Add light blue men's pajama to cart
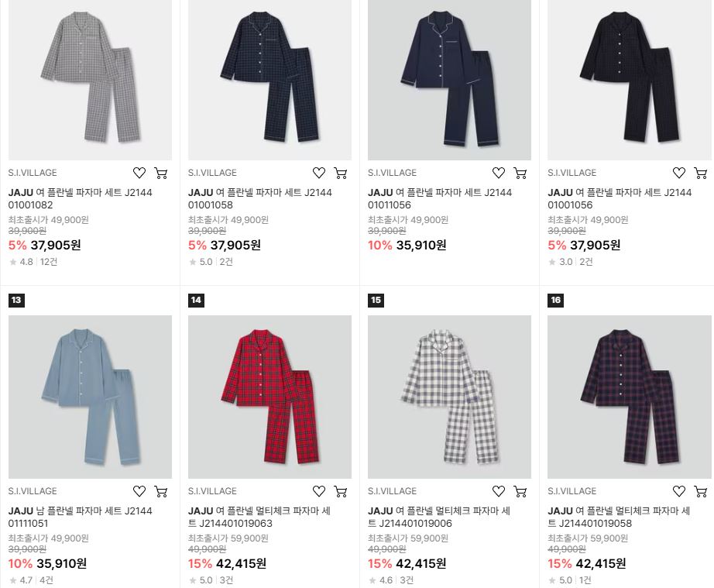The image size is (714, 588). point(161,491)
